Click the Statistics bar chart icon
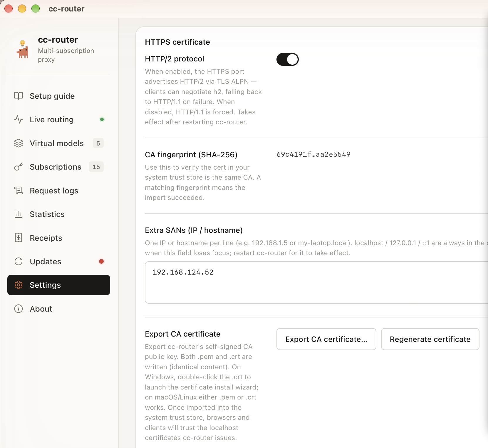The width and height of the screenshot is (488, 448). (x=19, y=214)
